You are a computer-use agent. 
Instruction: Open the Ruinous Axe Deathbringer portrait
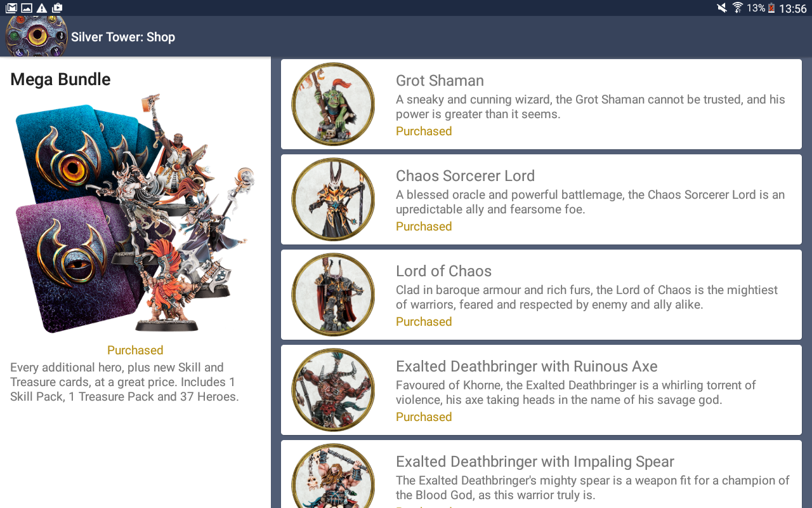click(x=333, y=390)
